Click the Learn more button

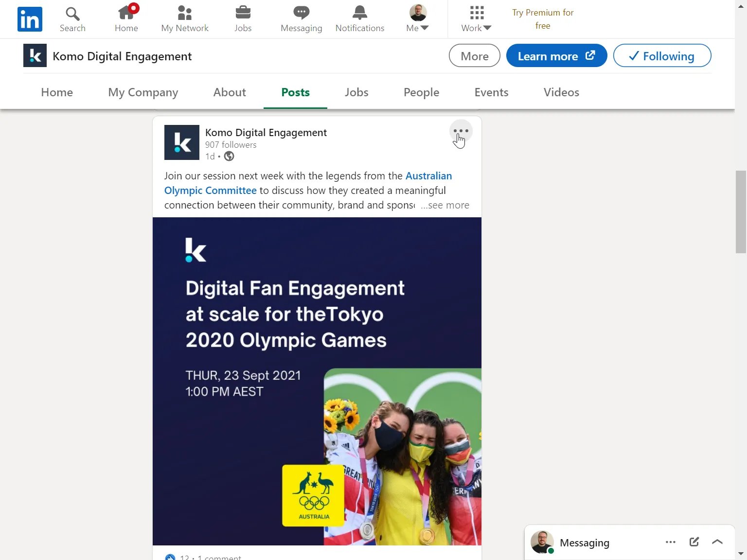pos(556,55)
